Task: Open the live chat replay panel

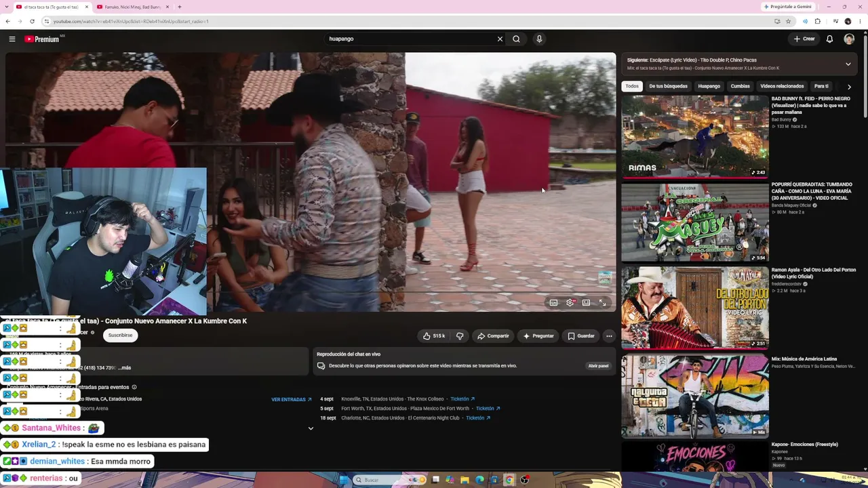Action: click(598, 366)
